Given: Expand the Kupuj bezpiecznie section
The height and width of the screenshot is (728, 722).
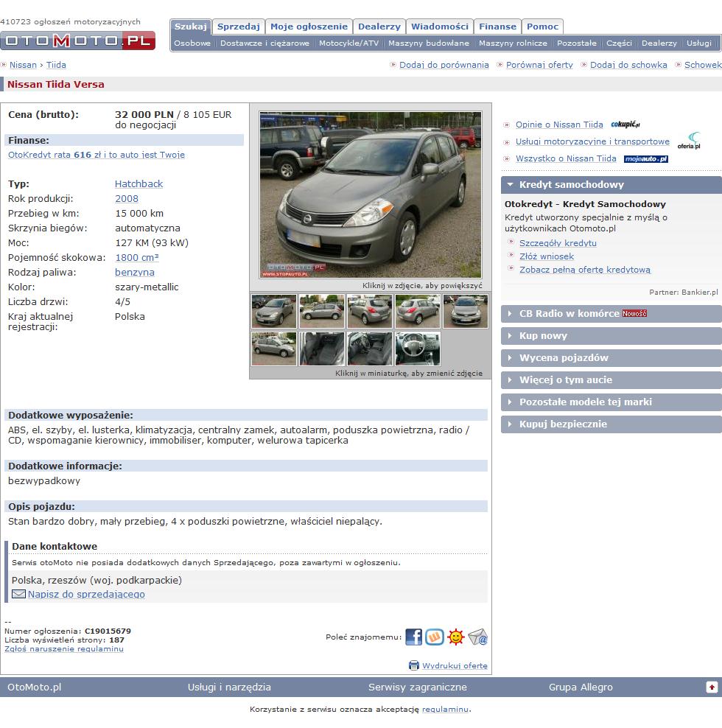Looking at the screenshot, I should coord(611,424).
